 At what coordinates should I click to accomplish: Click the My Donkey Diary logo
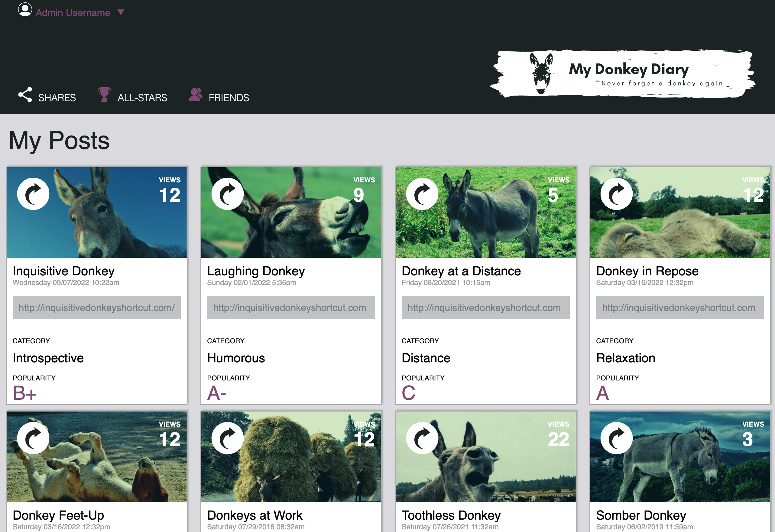(623, 73)
